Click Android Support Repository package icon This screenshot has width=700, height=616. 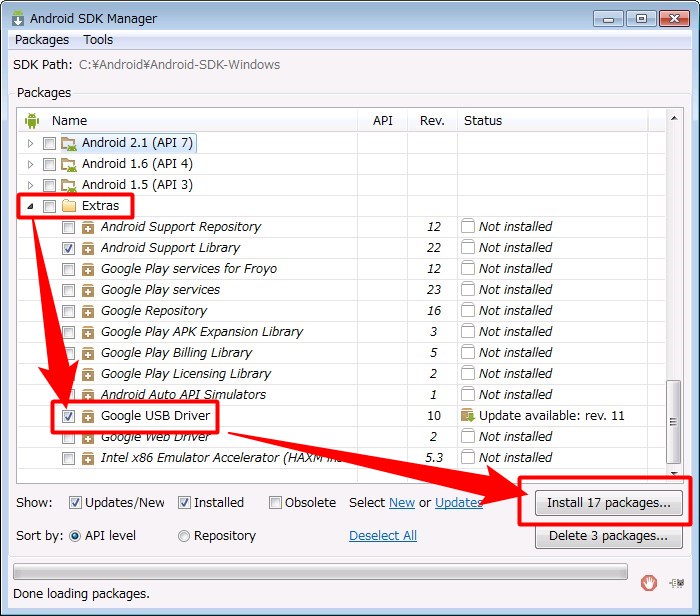(x=88, y=227)
